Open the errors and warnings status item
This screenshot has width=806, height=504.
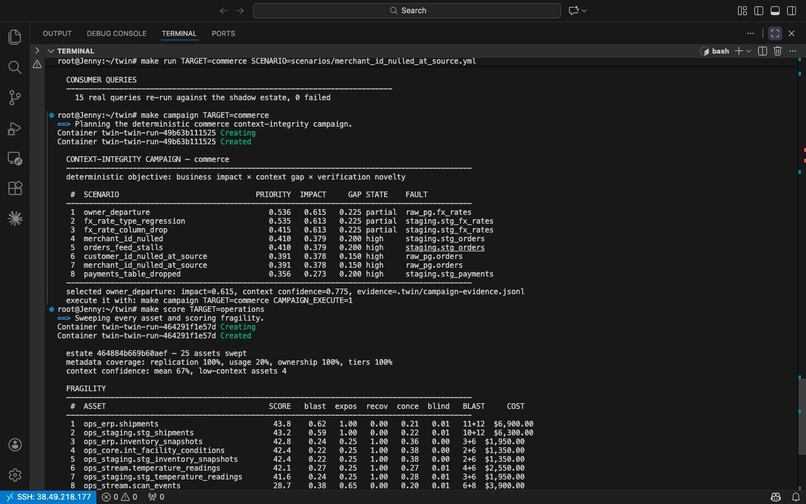[x=119, y=497]
